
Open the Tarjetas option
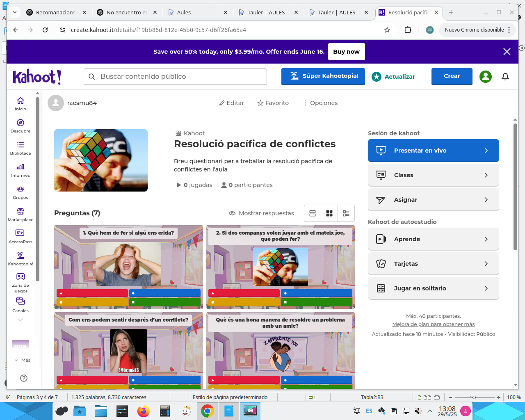(x=434, y=264)
